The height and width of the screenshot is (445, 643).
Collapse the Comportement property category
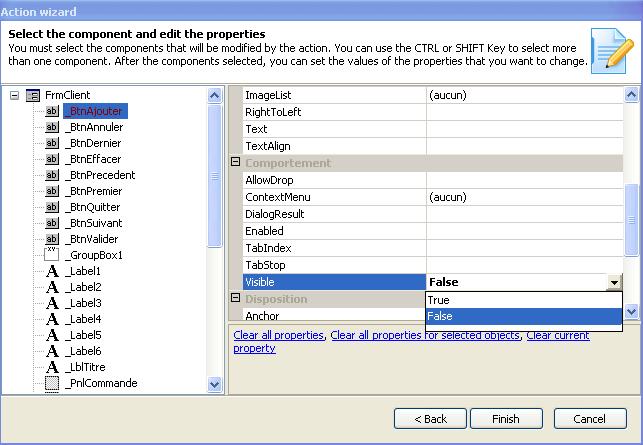coord(236,162)
